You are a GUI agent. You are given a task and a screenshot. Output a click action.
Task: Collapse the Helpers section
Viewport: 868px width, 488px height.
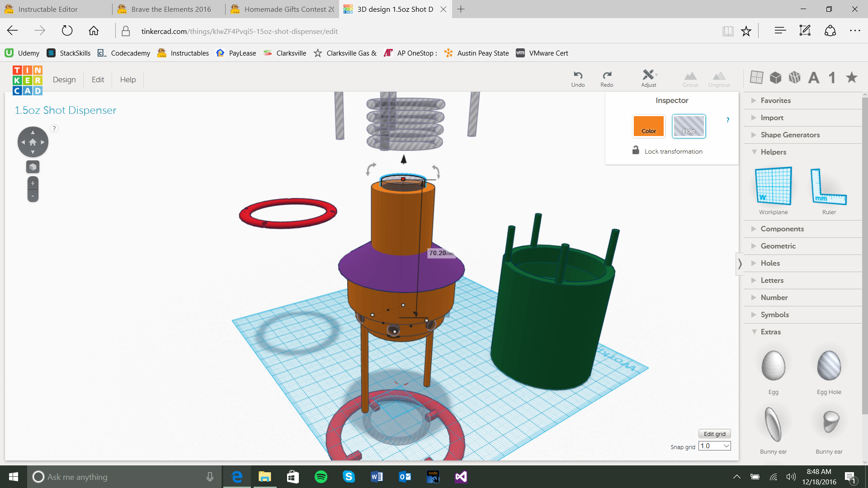point(773,152)
